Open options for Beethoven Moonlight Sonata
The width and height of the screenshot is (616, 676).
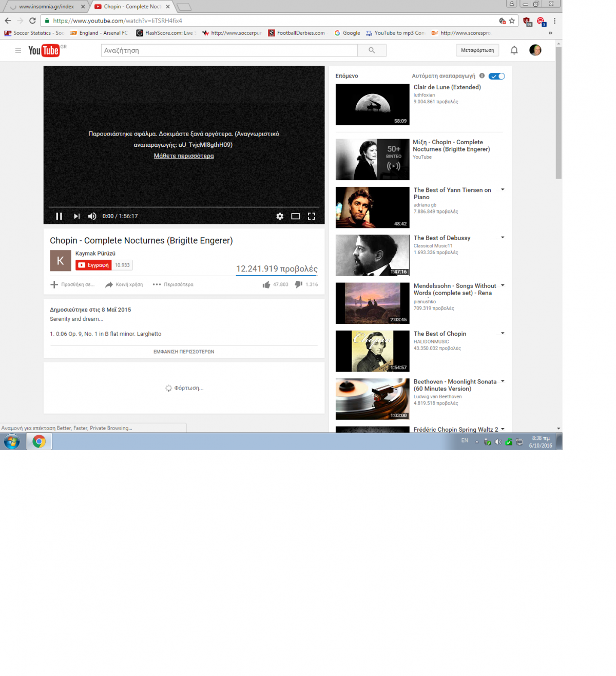coord(503,381)
